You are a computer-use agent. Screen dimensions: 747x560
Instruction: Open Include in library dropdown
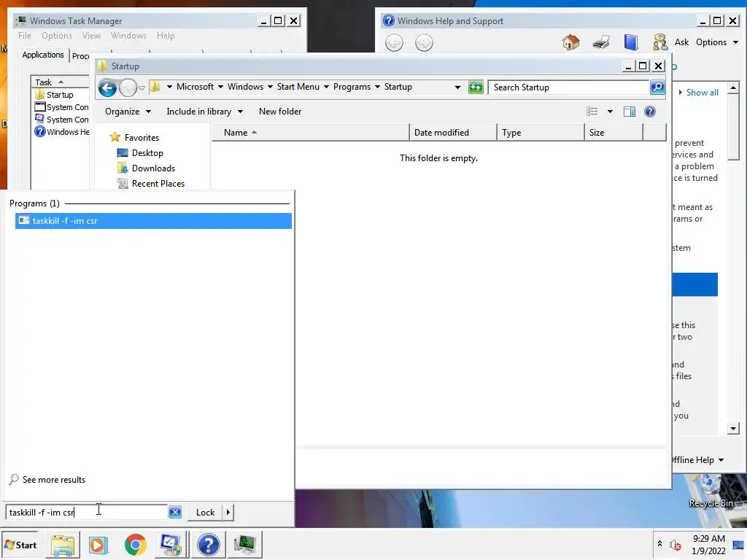pyautogui.click(x=204, y=112)
